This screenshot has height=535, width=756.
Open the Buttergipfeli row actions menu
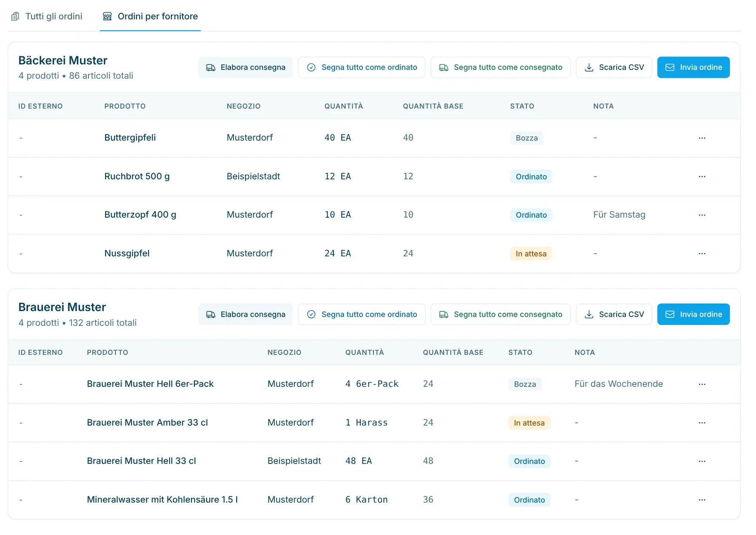(702, 138)
